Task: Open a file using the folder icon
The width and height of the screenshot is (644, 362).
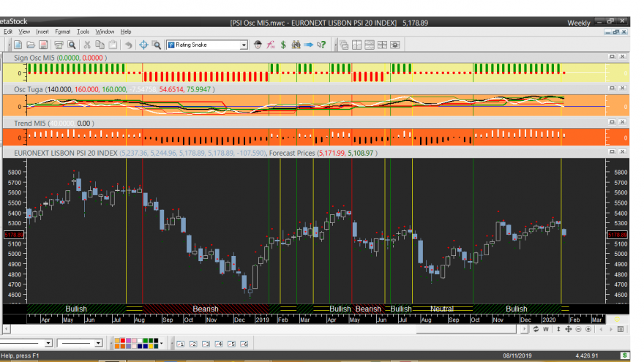Action: click(31, 45)
